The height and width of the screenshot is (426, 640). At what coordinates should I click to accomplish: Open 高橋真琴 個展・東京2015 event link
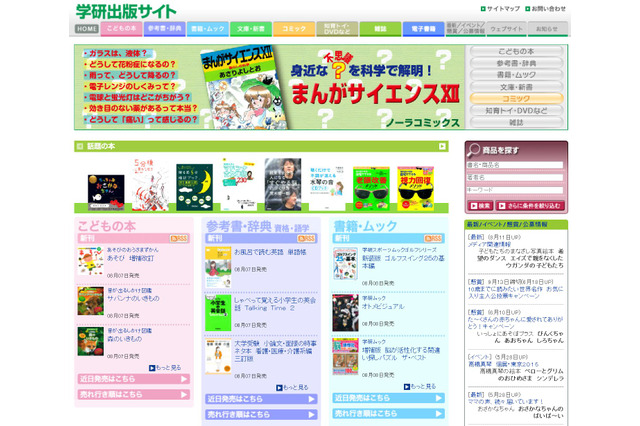pyautogui.click(x=503, y=364)
